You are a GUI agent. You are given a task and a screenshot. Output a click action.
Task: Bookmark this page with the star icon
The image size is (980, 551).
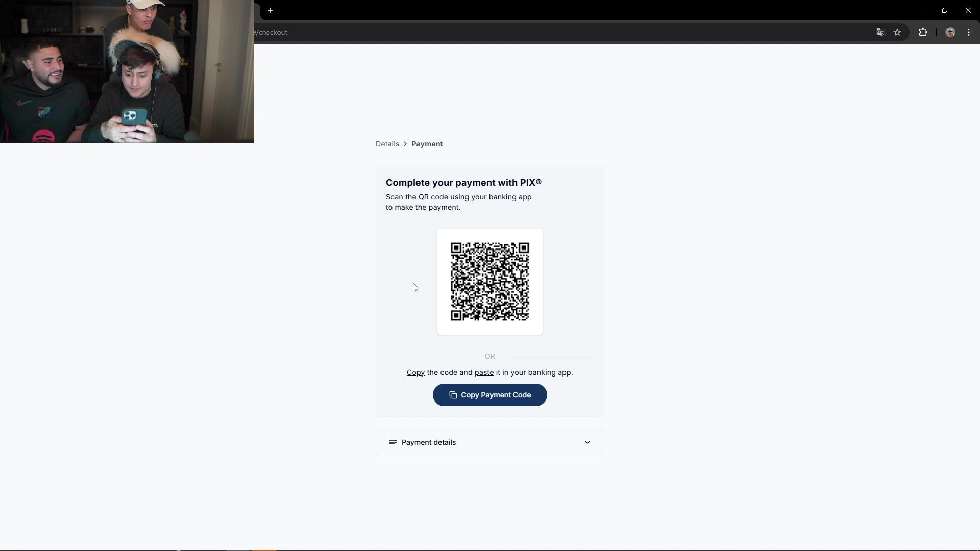tap(897, 32)
